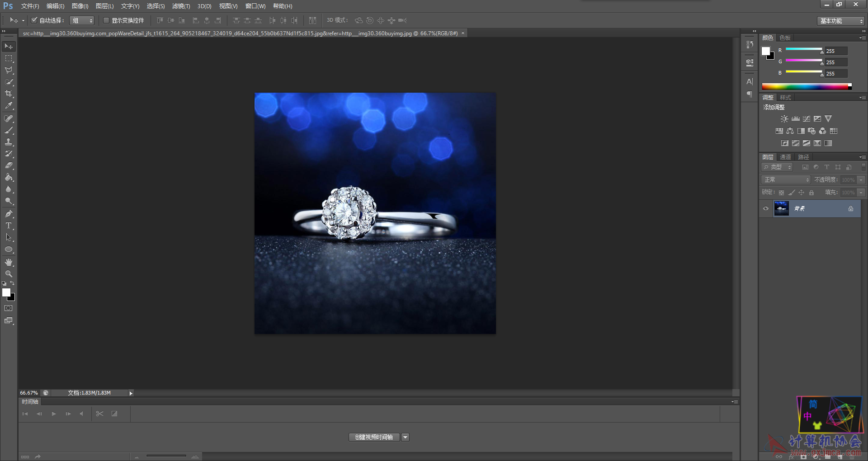Toggle the 自动选择 checkbox
Screen dimensions: 868x461
(x=34, y=20)
